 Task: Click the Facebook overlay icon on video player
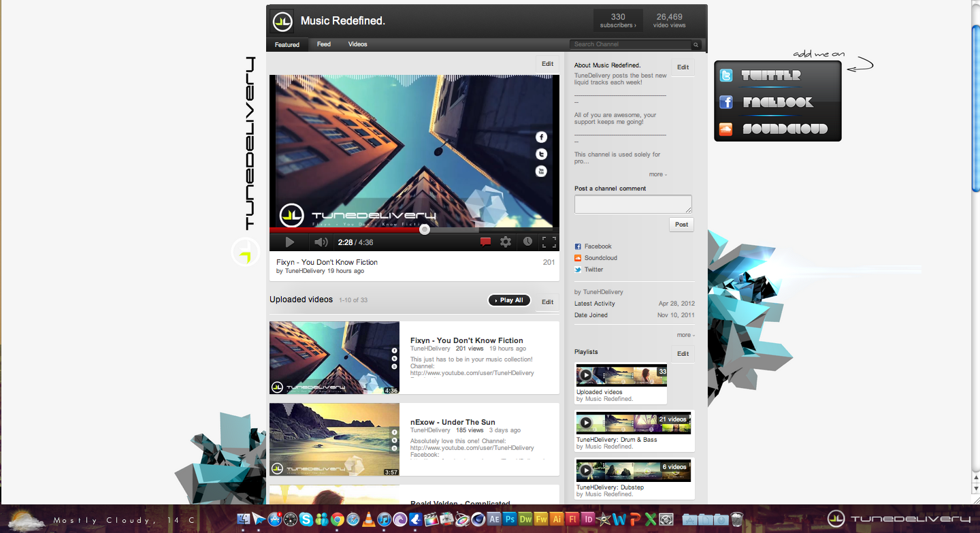tap(541, 137)
